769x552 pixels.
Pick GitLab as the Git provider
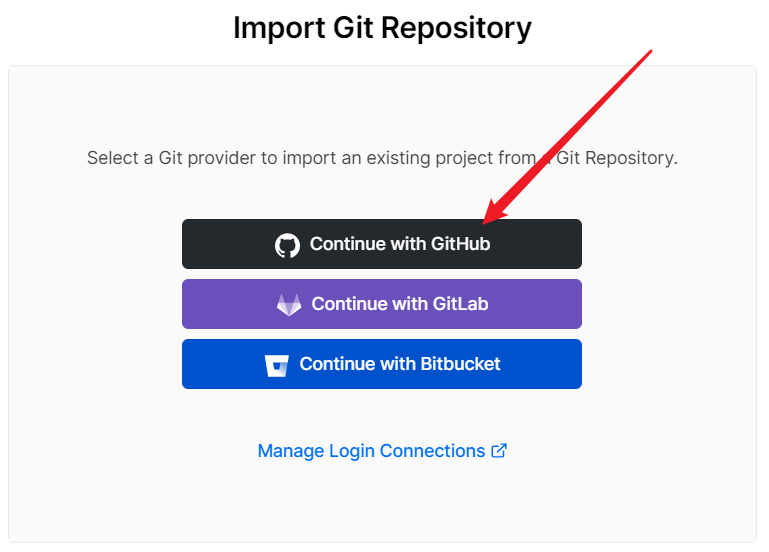point(382,304)
